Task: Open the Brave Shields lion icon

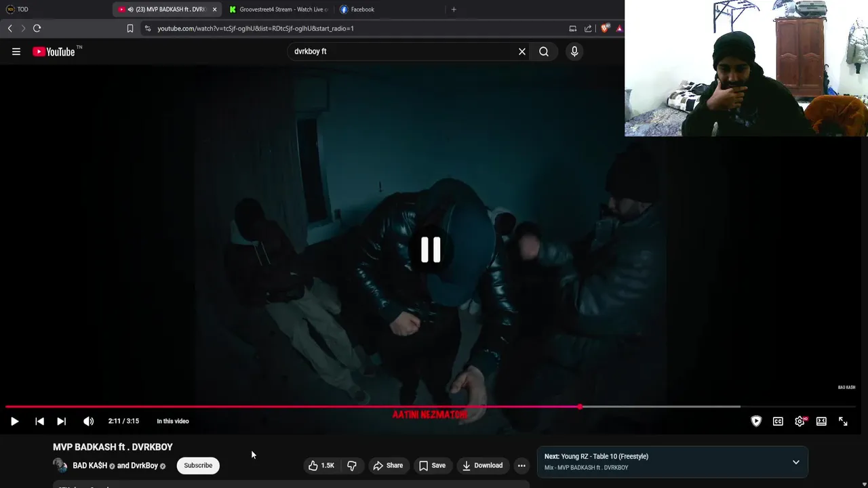Action: pyautogui.click(x=605, y=28)
